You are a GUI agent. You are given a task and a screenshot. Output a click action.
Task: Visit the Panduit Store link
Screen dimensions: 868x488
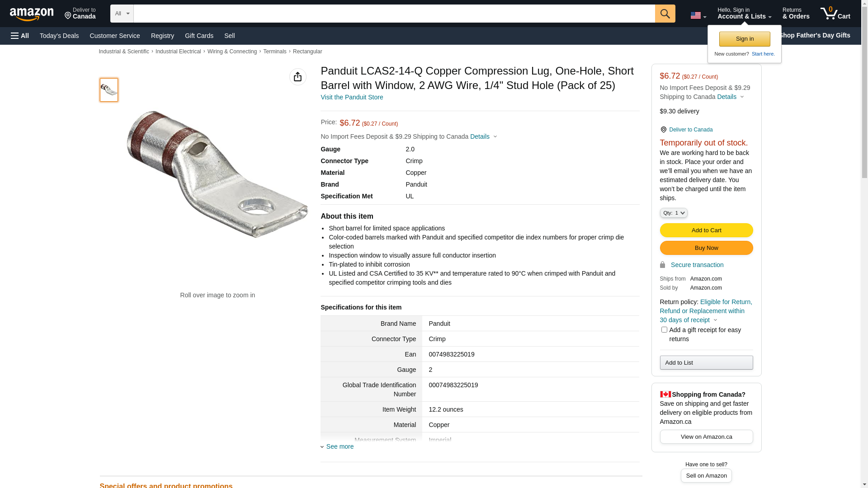click(x=352, y=97)
